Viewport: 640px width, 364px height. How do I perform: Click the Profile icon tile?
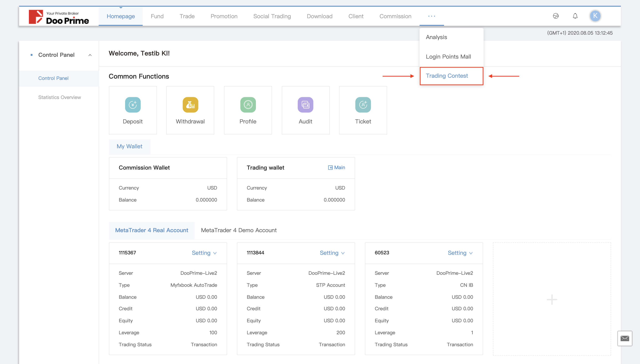pyautogui.click(x=248, y=105)
